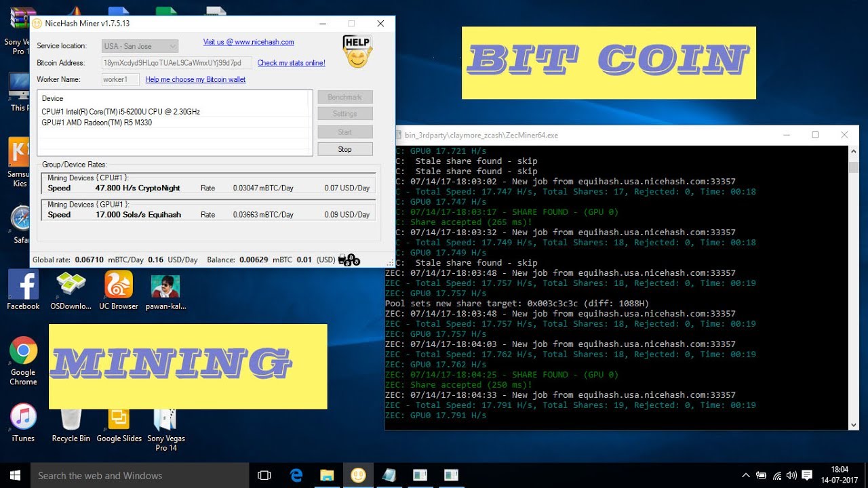Open the iTunes desktop shortcut

click(x=23, y=423)
